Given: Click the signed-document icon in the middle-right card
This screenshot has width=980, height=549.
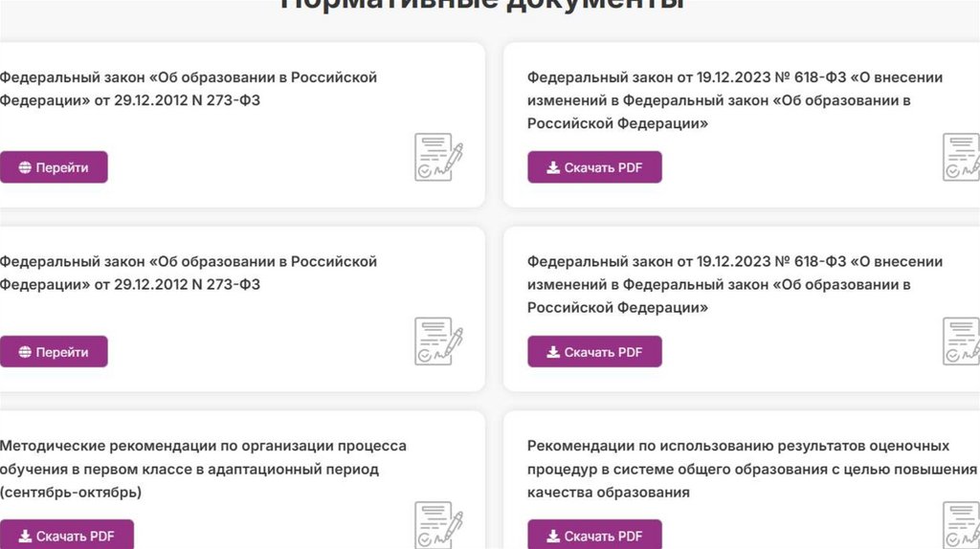Looking at the screenshot, I should coord(962,342).
